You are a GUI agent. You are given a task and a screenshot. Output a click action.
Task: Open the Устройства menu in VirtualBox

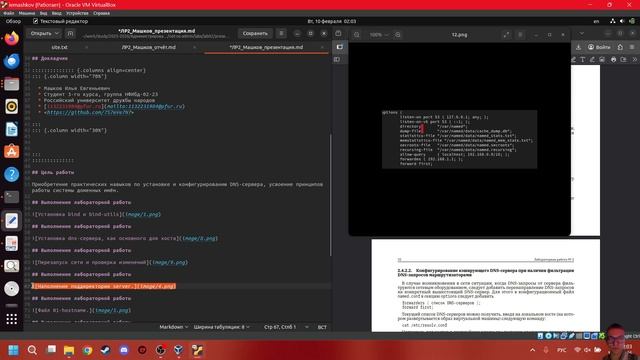[x=77, y=13]
